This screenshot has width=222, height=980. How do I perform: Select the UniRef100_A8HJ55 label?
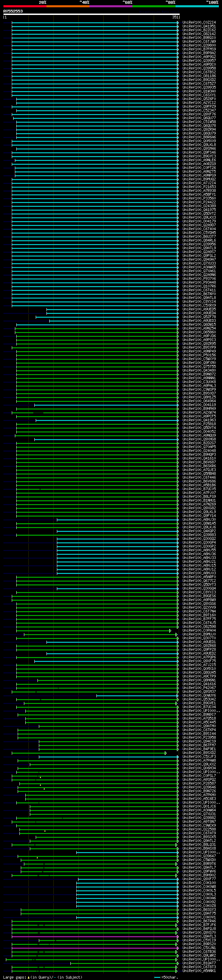tap(199, 550)
